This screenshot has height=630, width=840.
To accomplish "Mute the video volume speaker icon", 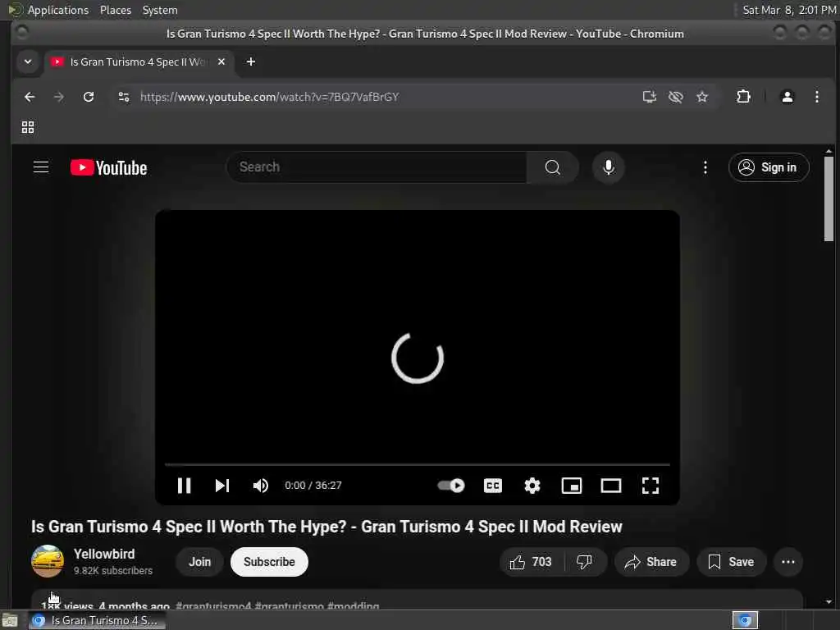I will point(260,486).
